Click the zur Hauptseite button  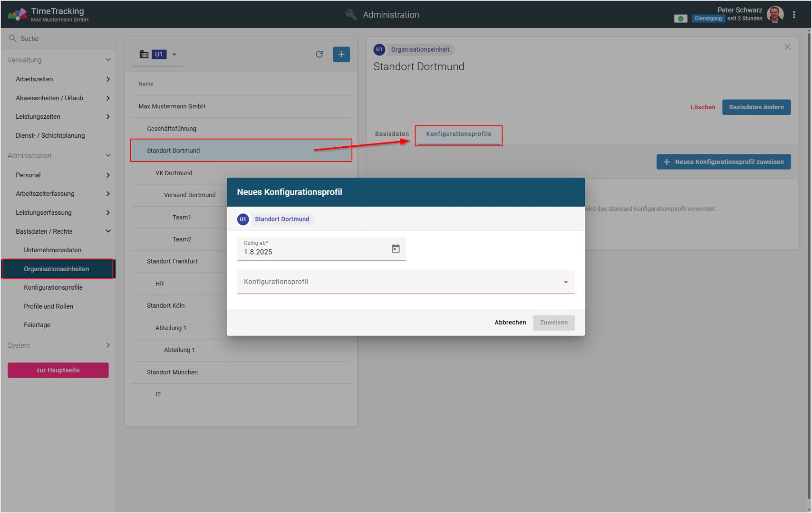[x=58, y=370]
